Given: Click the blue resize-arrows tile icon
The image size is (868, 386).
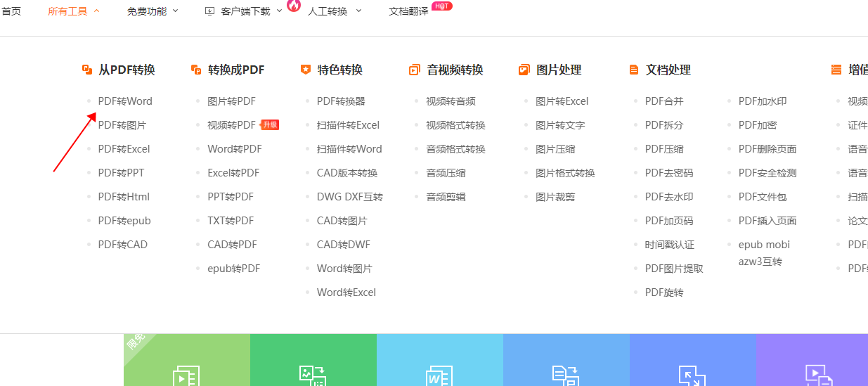Looking at the screenshot, I should [x=692, y=375].
